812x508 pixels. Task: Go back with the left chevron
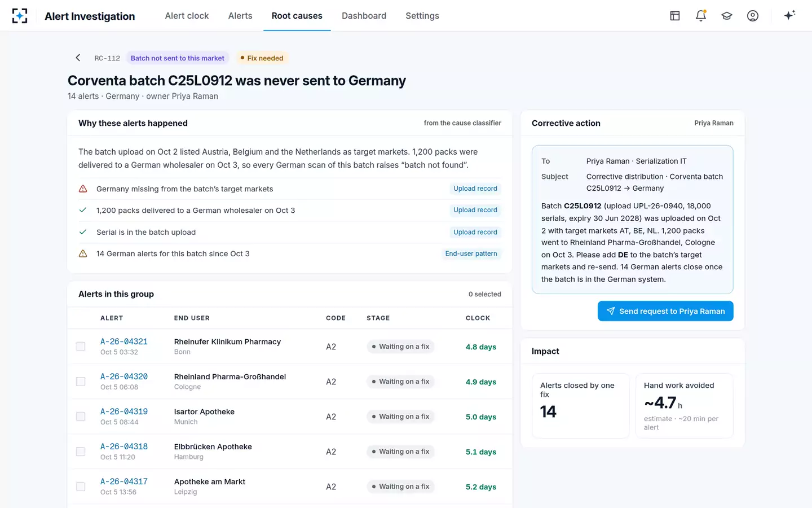(x=78, y=58)
